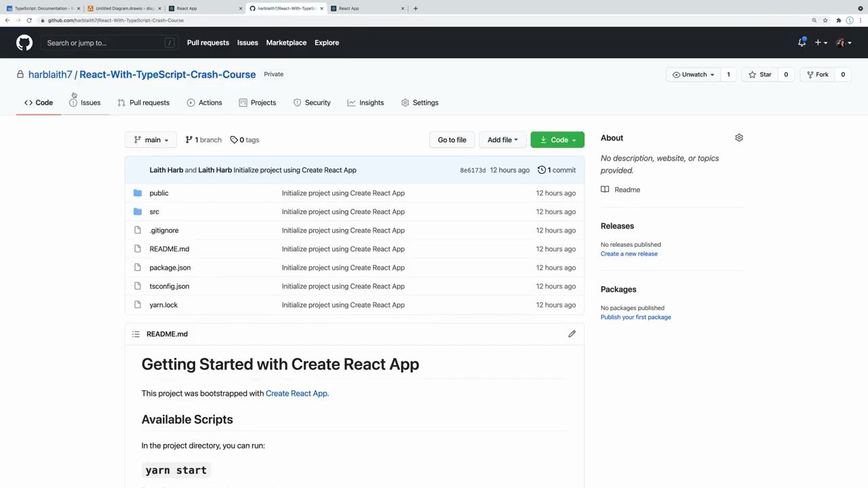The image size is (868, 488).
Task: Open yarn.lock file
Action: click(163, 305)
